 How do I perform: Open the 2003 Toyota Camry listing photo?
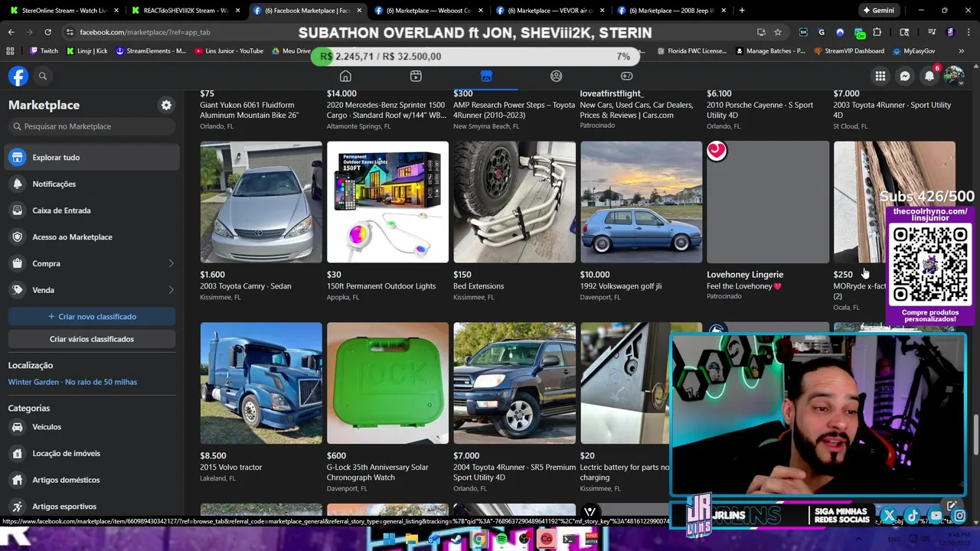coord(261,202)
